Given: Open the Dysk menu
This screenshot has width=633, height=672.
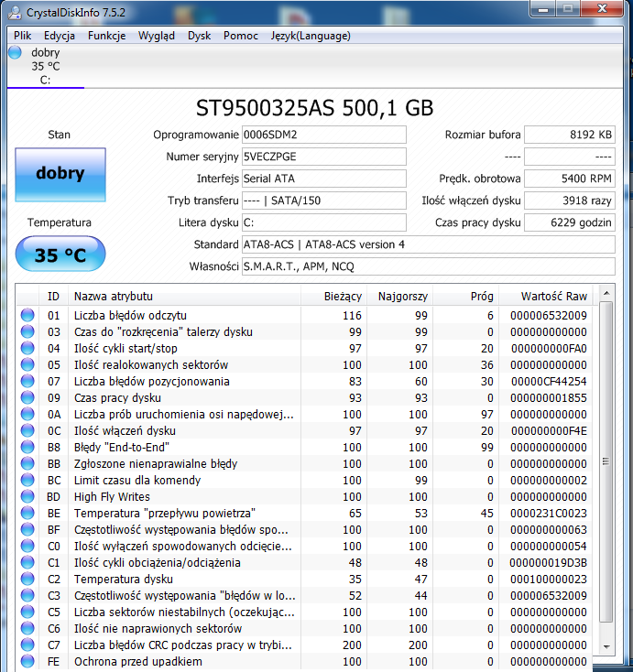Looking at the screenshot, I should coord(200,36).
